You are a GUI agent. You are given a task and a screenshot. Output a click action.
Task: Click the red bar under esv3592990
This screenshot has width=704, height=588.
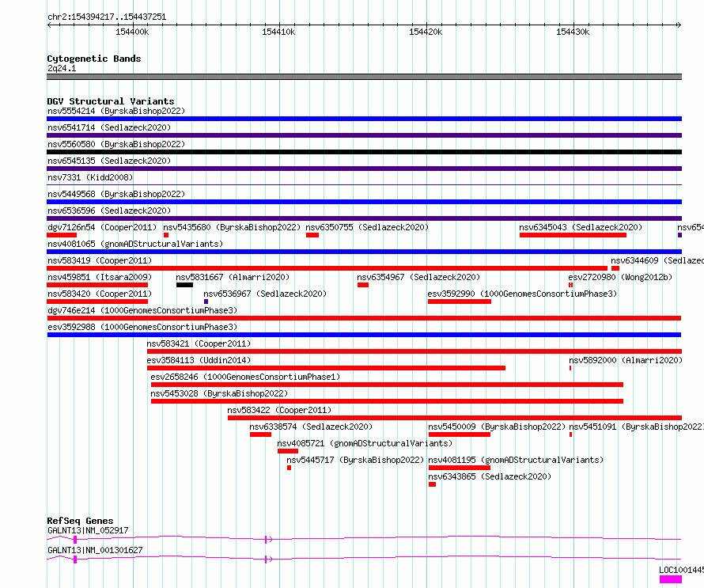(x=460, y=302)
